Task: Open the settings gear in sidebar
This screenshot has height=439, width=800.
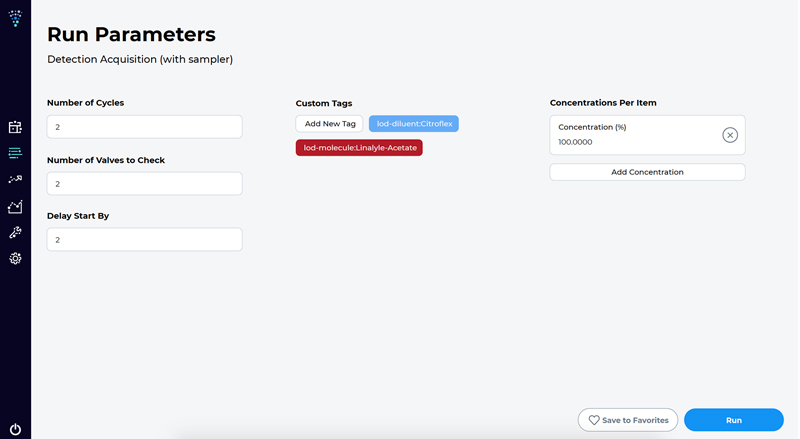Action: [15, 258]
